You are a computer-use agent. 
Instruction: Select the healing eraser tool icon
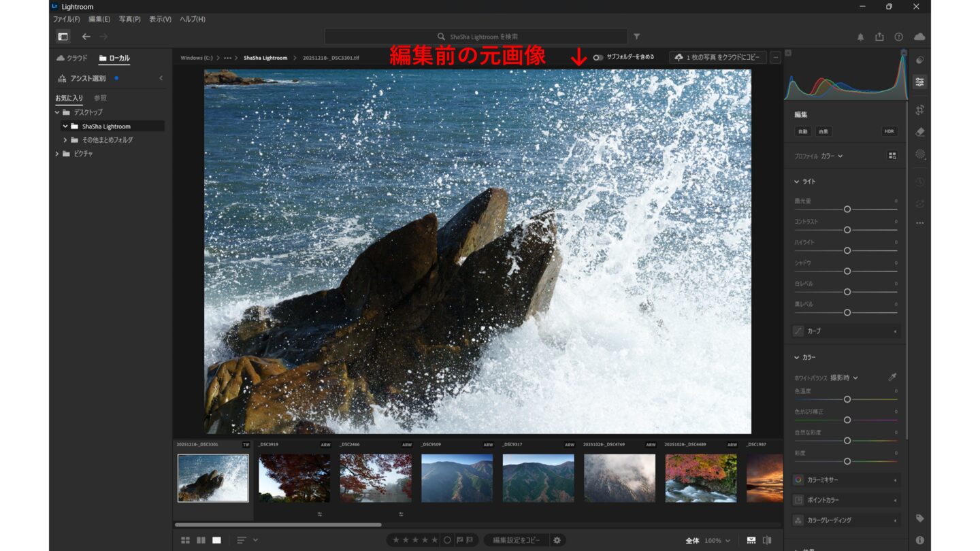coord(920,132)
